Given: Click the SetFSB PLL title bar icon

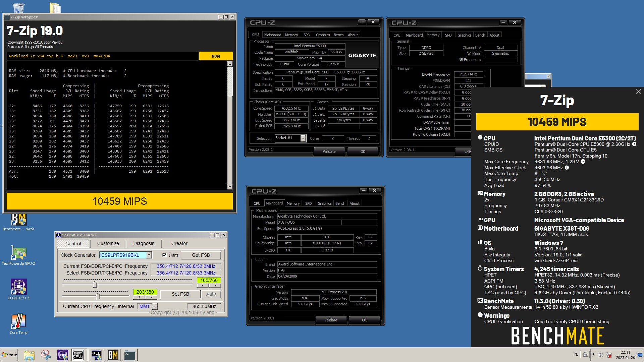Looking at the screenshot, I should click(x=59, y=235).
